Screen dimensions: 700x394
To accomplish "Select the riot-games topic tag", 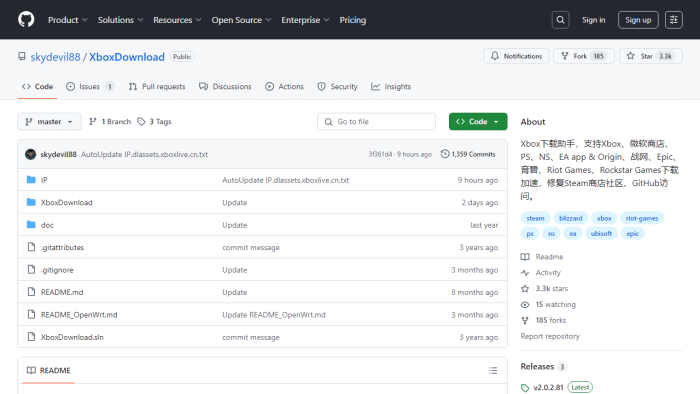I will pos(642,218).
